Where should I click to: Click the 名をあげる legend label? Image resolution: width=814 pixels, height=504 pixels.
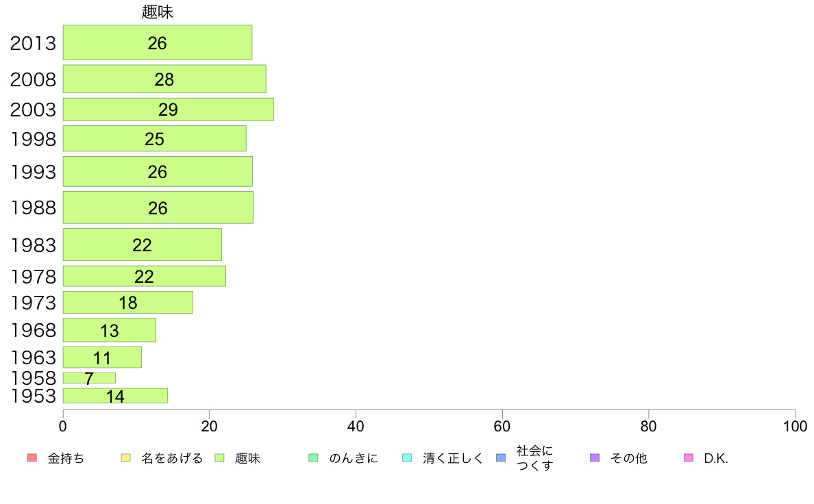click(173, 458)
